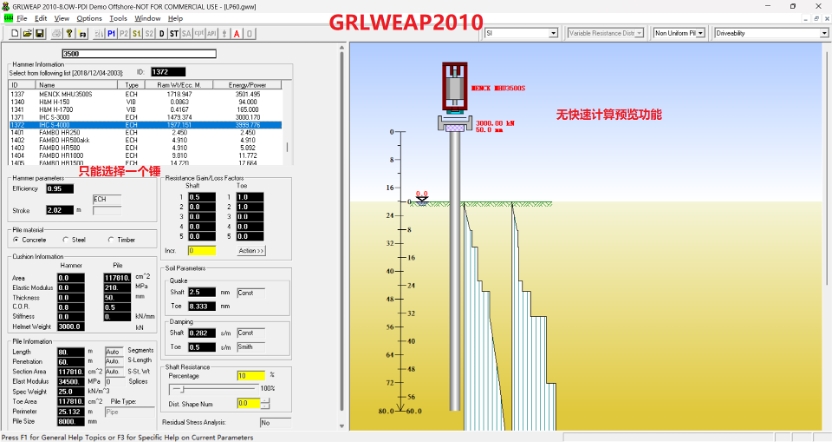Viewport: 832px width, 442px height.
Task: Click the Save diskette icon
Action: 39,34
